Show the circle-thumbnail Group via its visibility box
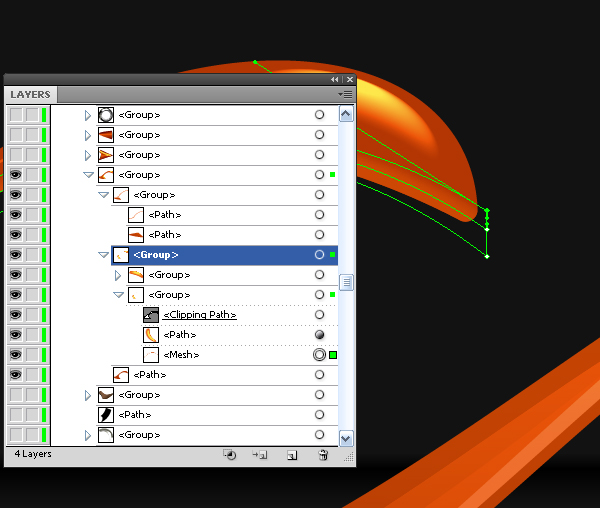600x508 pixels. (16, 115)
